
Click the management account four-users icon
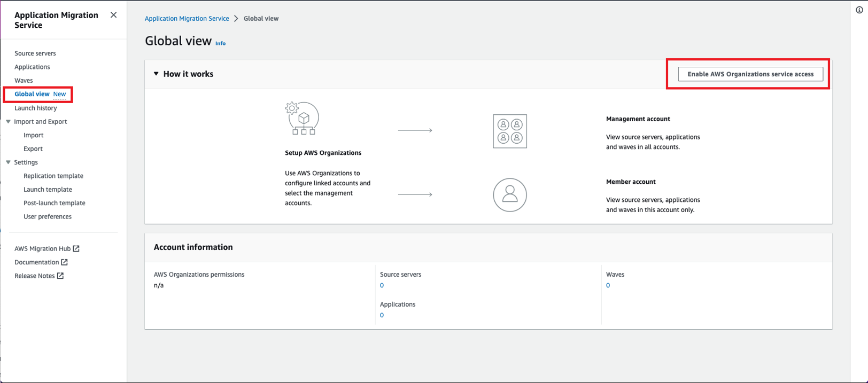(510, 131)
